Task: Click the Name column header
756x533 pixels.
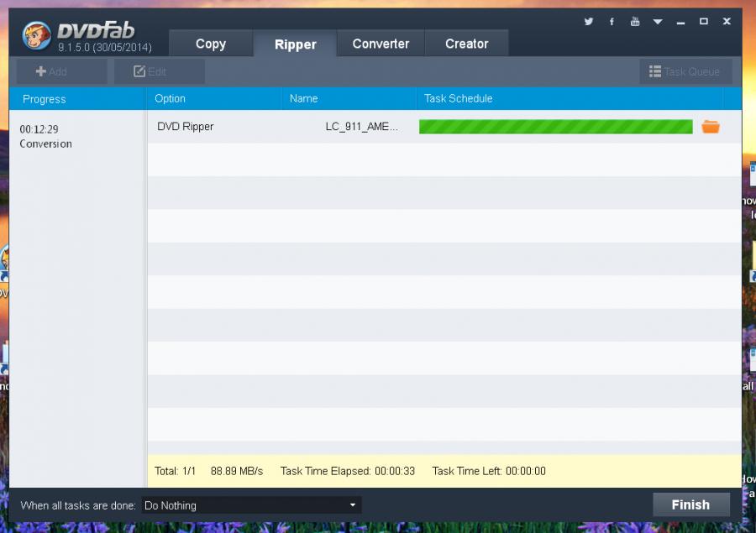Action: coord(349,99)
